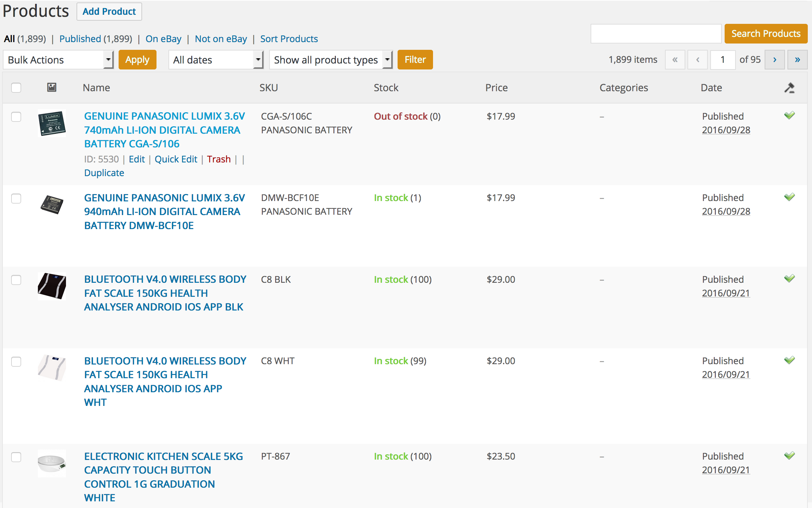Check the DMW-BCF10E battery row checkbox
This screenshot has width=812, height=508.
coord(16,198)
